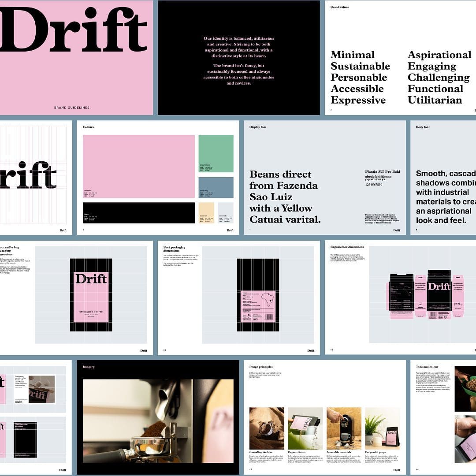
Task: Pick the large Drift Pink swatch
Action: click(139, 166)
